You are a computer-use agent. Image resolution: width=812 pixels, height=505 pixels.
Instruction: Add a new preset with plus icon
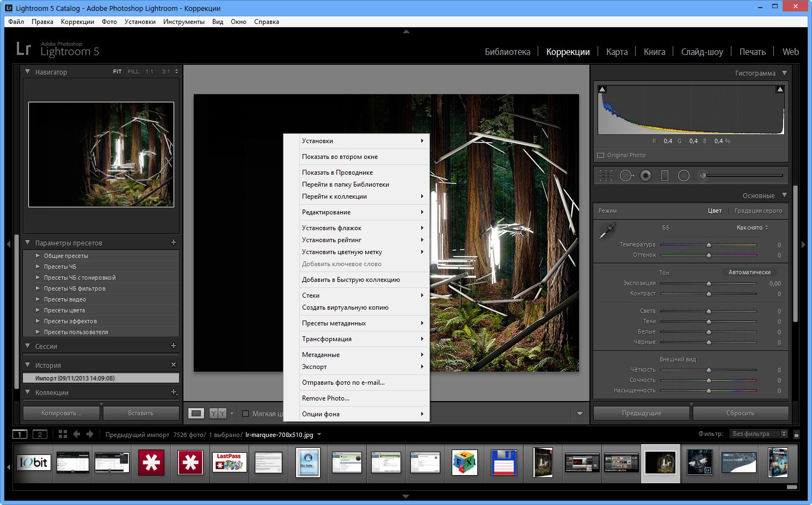174,242
